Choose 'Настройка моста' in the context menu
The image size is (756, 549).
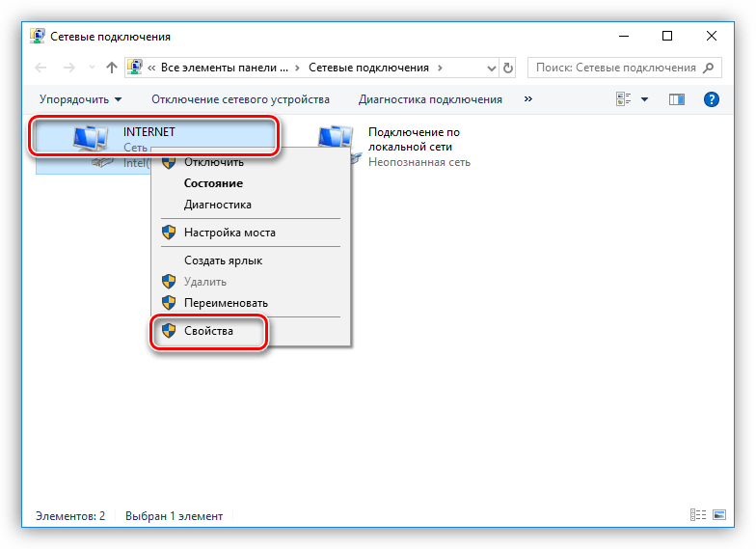click(x=251, y=233)
